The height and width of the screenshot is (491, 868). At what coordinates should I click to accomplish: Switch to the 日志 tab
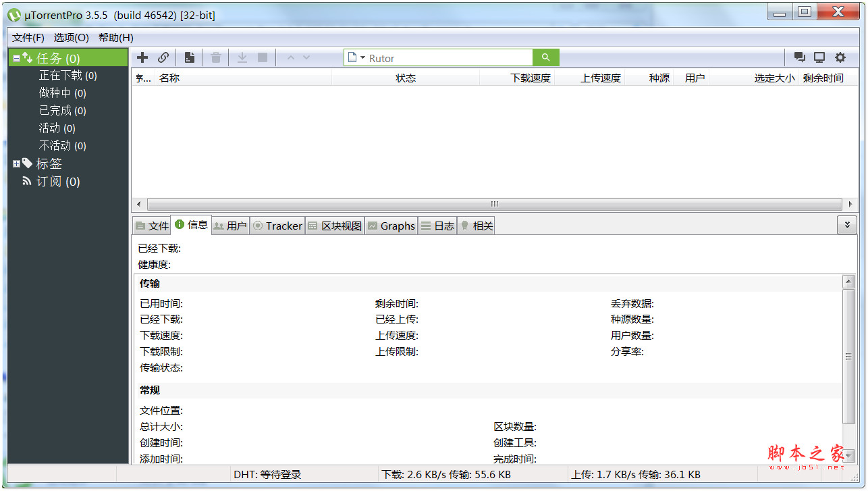(x=437, y=226)
